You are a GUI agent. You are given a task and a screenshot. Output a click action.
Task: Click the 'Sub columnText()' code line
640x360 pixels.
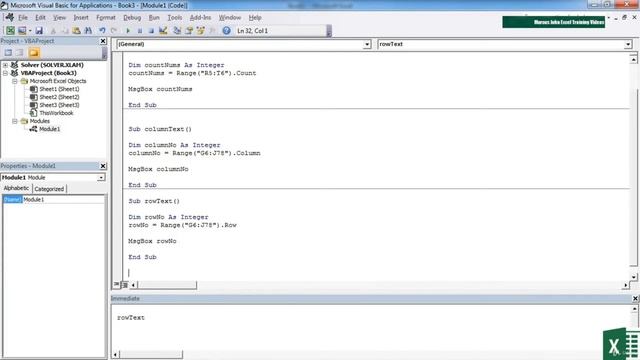160,129
